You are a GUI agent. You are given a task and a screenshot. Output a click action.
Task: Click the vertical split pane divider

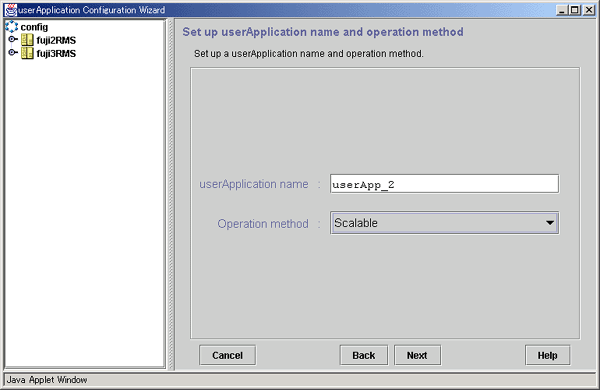171,194
